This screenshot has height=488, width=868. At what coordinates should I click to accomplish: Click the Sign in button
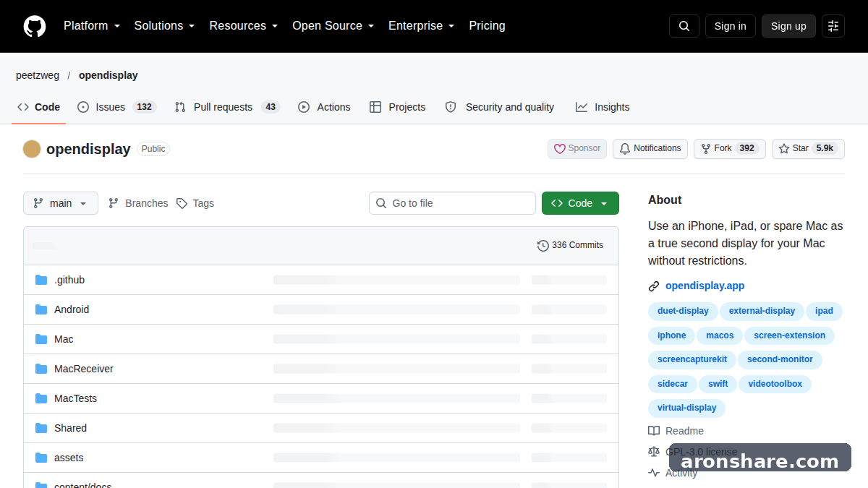[x=731, y=26]
